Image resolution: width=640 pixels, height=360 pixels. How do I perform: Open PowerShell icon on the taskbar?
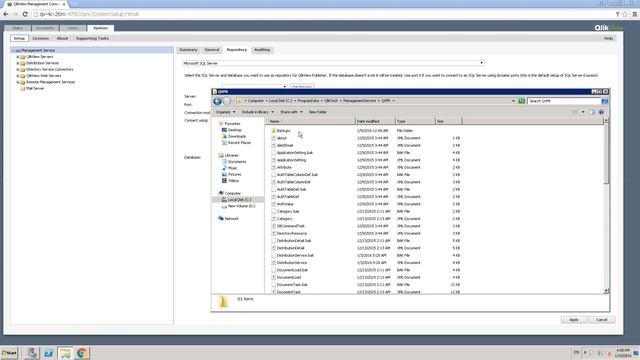pos(48,353)
